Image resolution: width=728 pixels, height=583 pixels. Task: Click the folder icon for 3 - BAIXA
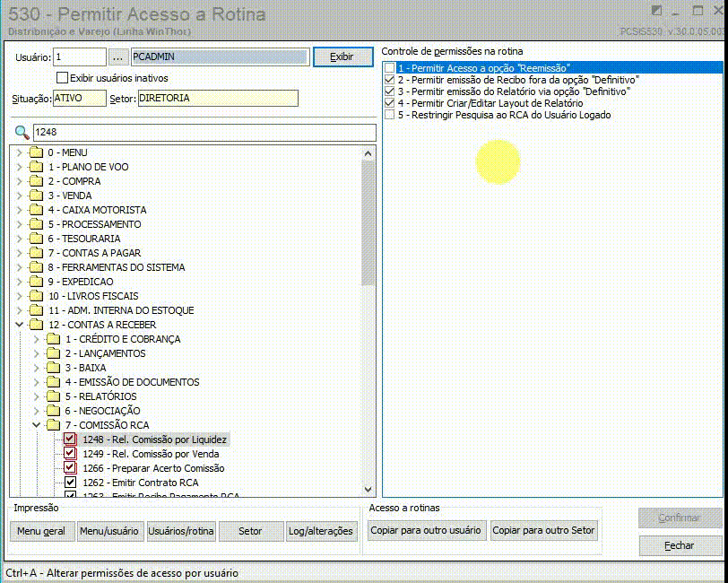[53, 368]
